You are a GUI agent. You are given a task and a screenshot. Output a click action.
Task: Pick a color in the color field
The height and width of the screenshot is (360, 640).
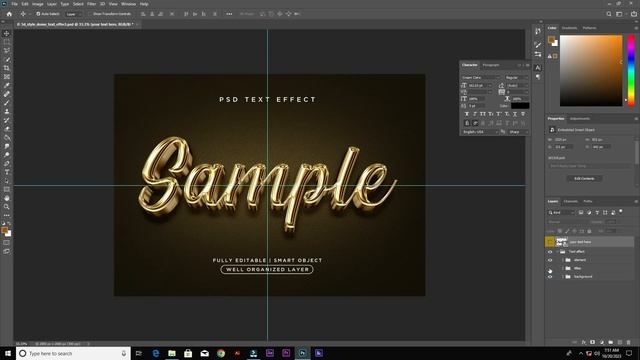coord(591,71)
